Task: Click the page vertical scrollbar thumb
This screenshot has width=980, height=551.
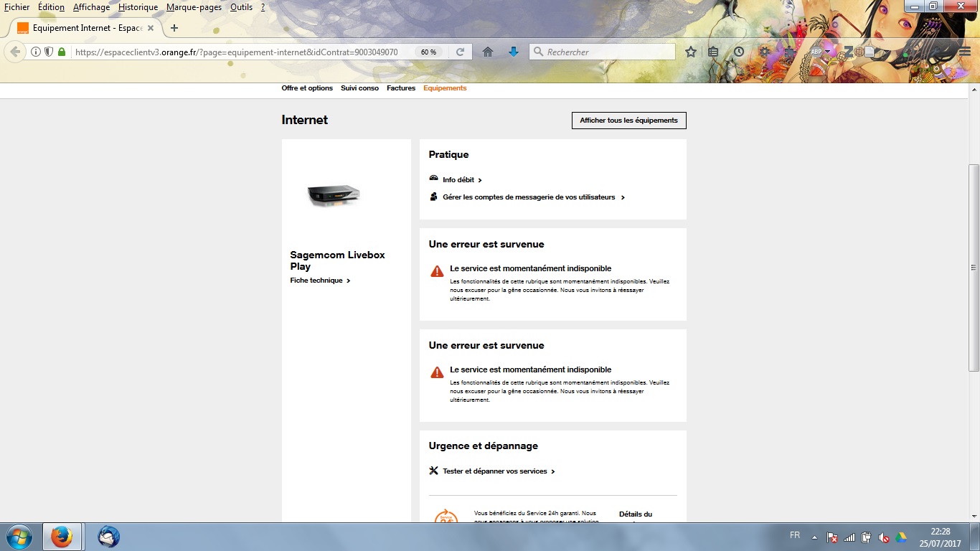Action: tap(974, 267)
